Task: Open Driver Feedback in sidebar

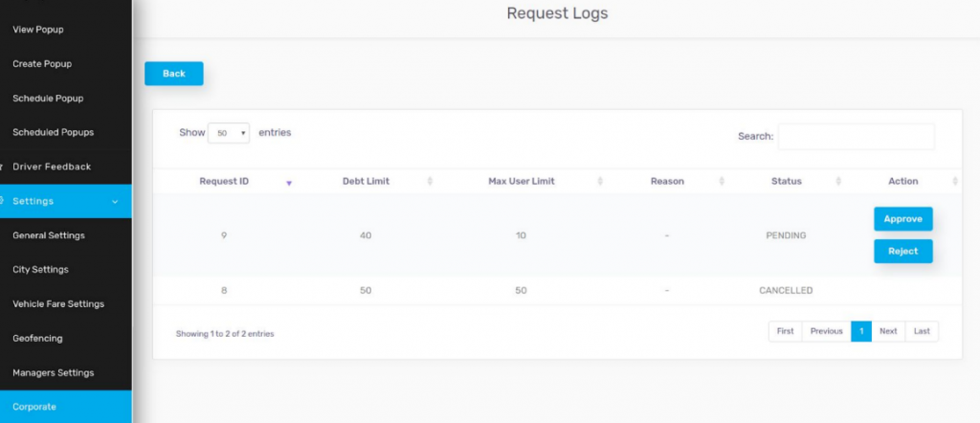Action: tap(52, 167)
